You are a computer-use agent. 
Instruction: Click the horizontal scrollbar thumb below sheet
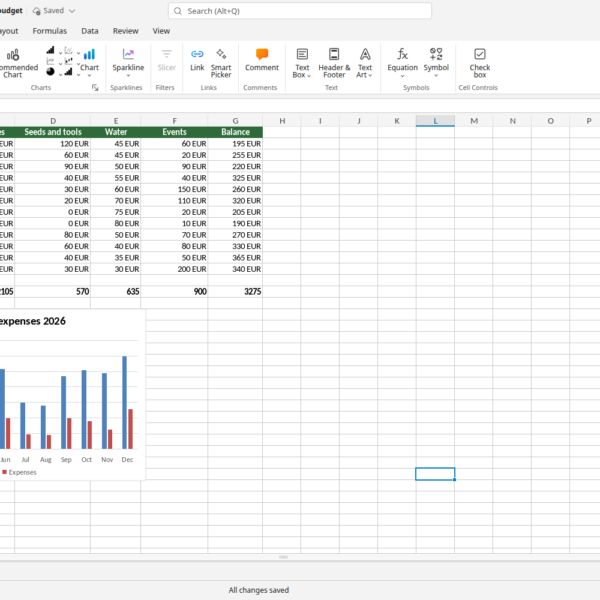pyautogui.click(x=283, y=557)
